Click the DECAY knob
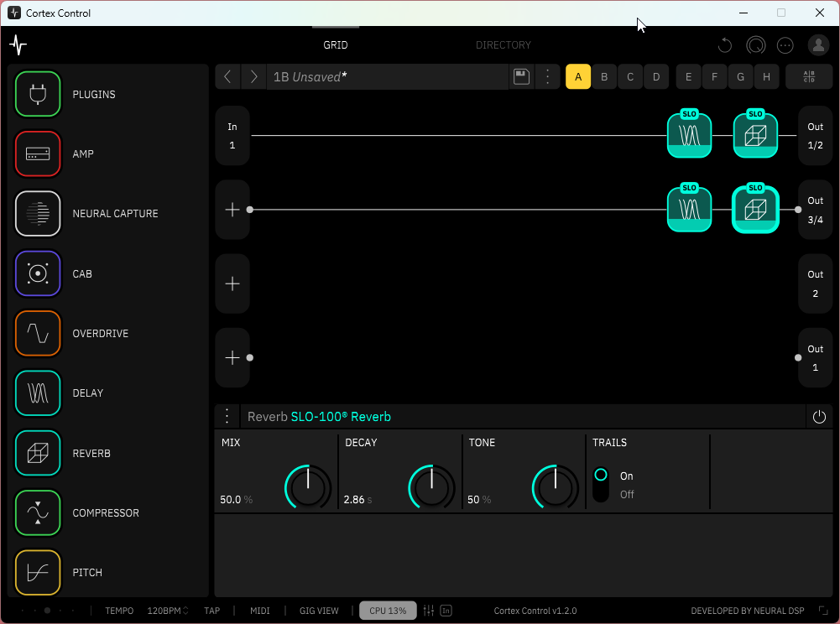This screenshot has height=624, width=840. tap(432, 487)
